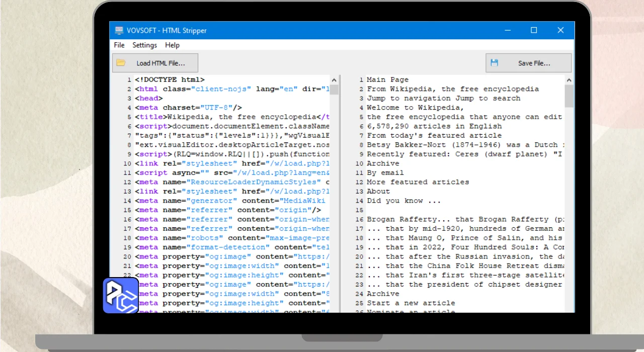Click the "Start a new article" line

[411, 303]
